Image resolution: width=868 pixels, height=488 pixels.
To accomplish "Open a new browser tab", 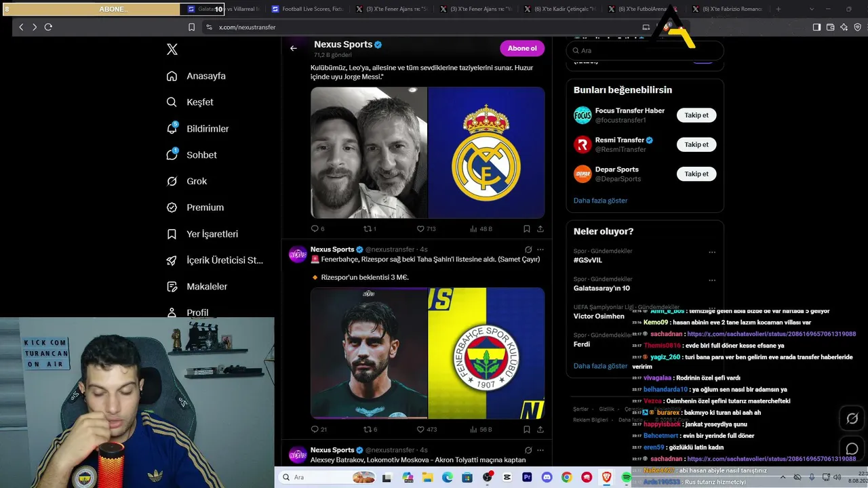I will [778, 9].
